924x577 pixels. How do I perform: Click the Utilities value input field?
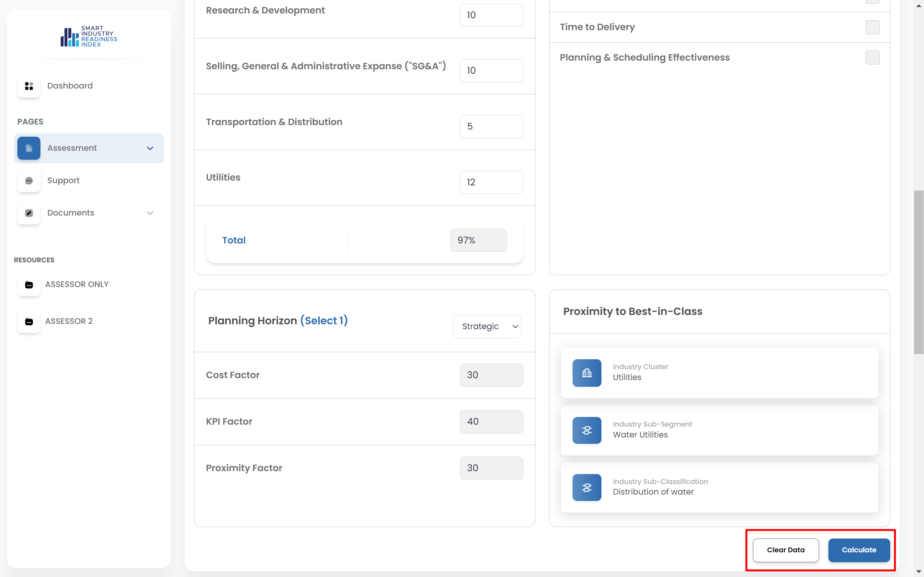point(491,182)
